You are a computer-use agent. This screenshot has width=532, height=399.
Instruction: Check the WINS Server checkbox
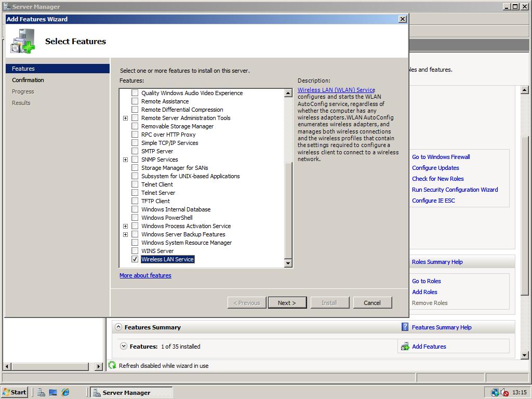(135, 251)
